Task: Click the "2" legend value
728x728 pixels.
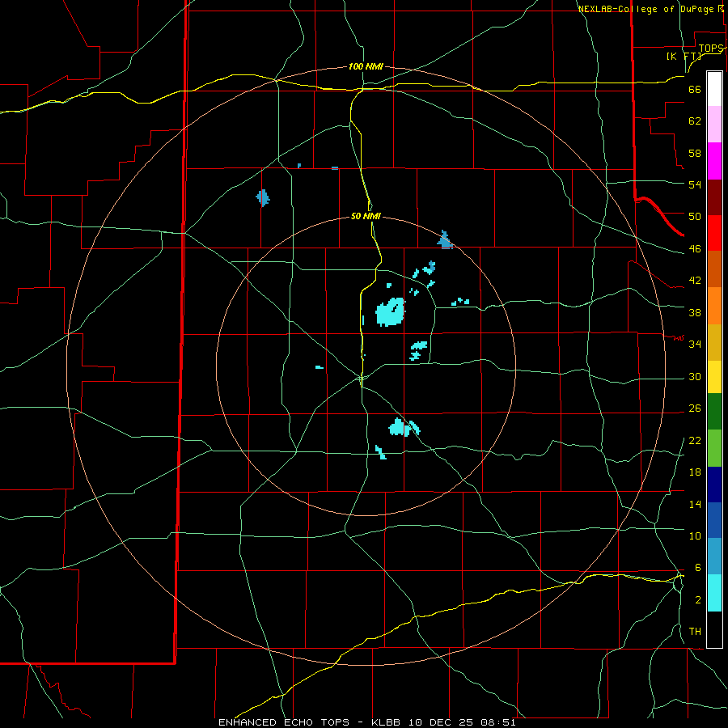Action: point(698,600)
